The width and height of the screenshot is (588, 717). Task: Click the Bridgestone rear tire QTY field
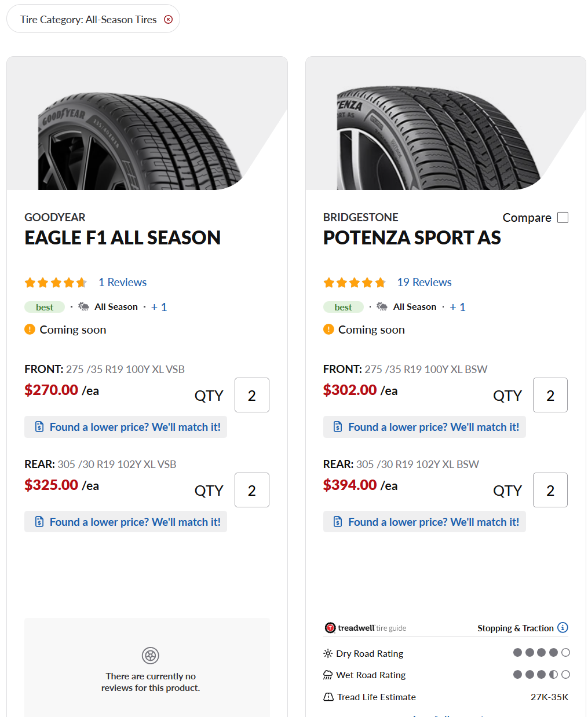[x=550, y=491]
